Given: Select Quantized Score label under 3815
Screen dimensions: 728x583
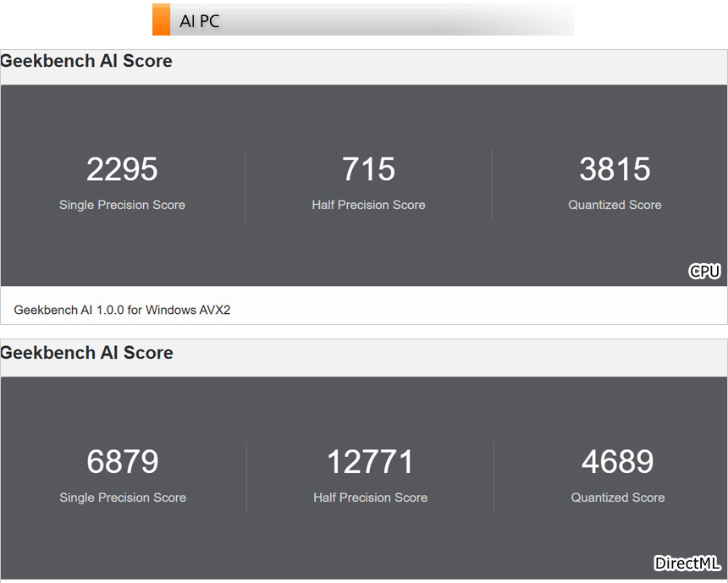Looking at the screenshot, I should 615,205.
